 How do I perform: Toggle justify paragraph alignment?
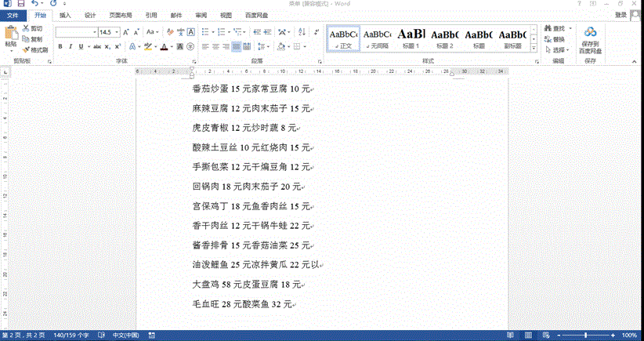pos(237,46)
